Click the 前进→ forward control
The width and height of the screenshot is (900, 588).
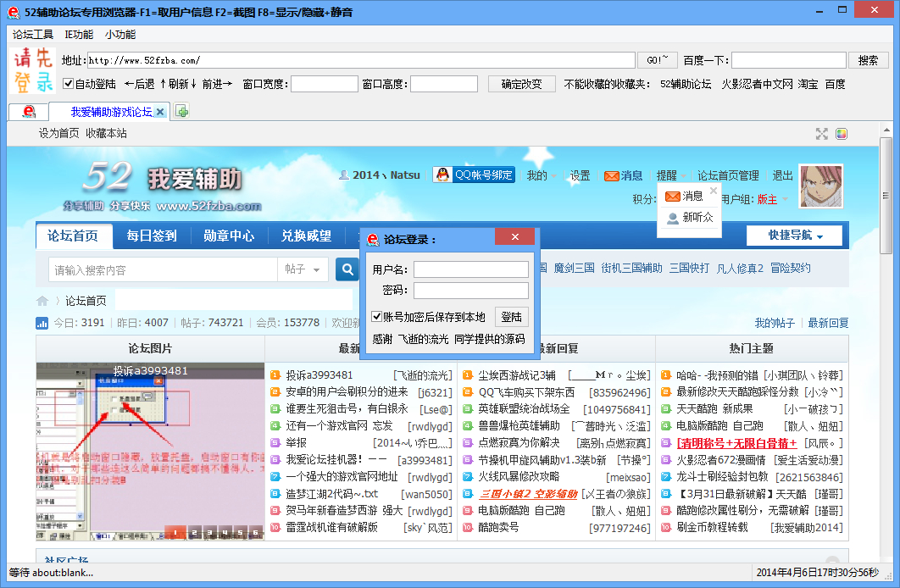pyautogui.click(x=217, y=84)
